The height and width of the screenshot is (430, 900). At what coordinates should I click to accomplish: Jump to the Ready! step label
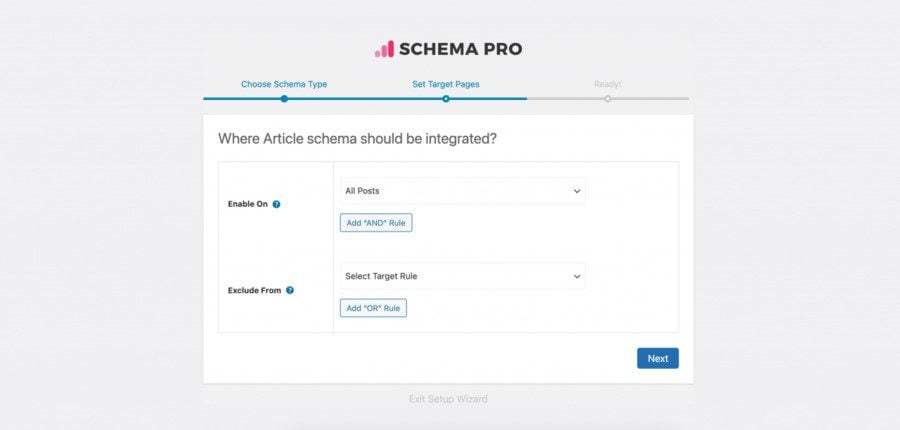click(607, 84)
